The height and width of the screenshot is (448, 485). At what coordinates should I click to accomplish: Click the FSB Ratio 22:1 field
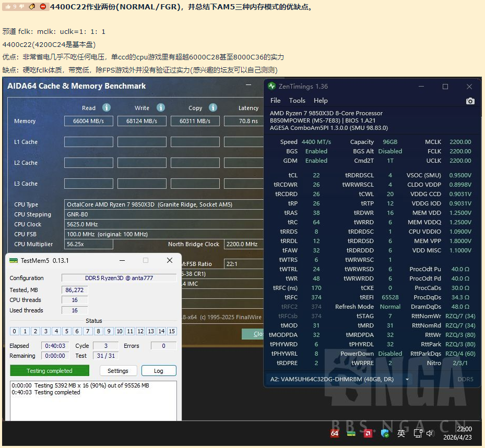point(244,264)
